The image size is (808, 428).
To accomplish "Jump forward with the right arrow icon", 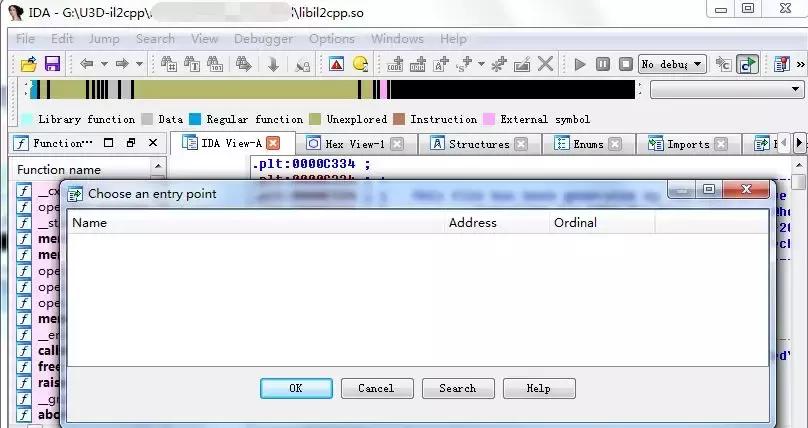I will coord(122,64).
